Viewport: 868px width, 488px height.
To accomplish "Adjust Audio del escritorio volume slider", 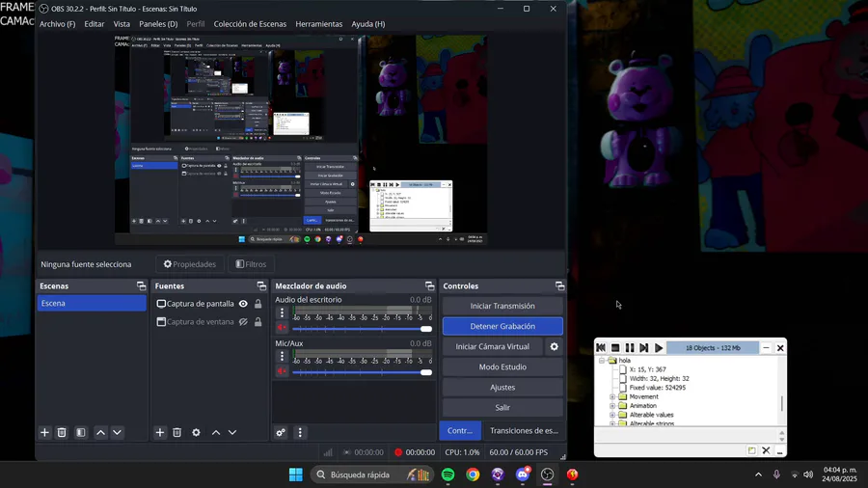I will tap(362, 329).
